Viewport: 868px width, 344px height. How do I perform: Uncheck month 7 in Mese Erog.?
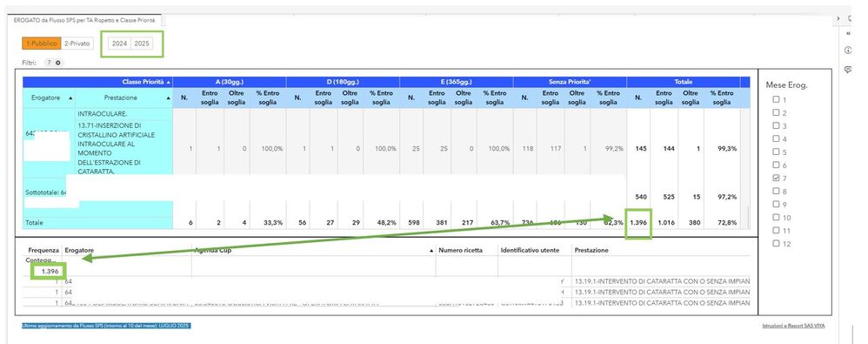click(776, 178)
